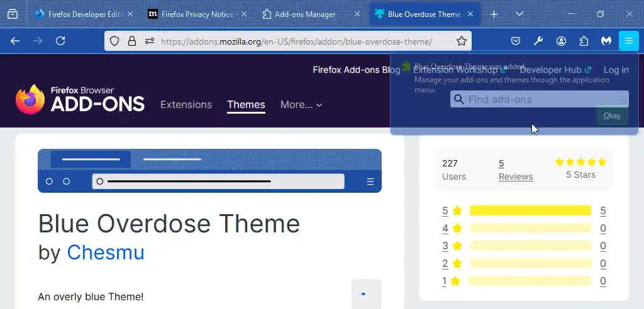Click the 4-star rating bar
This screenshot has height=309, width=644.
pyautogui.click(x=530, y=229)
